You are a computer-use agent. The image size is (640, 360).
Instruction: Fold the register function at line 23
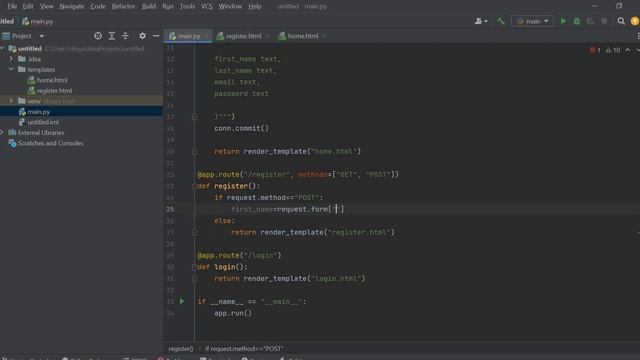pos(195,186)
